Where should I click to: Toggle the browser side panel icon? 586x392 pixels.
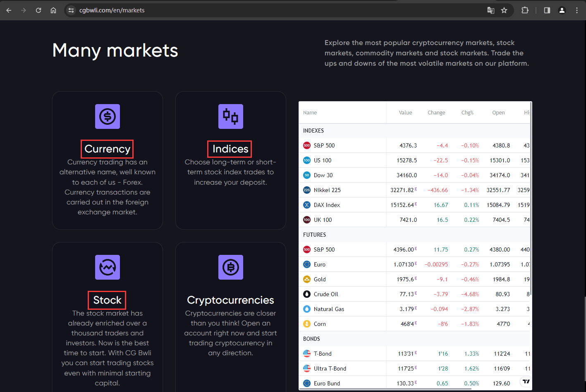547,10
